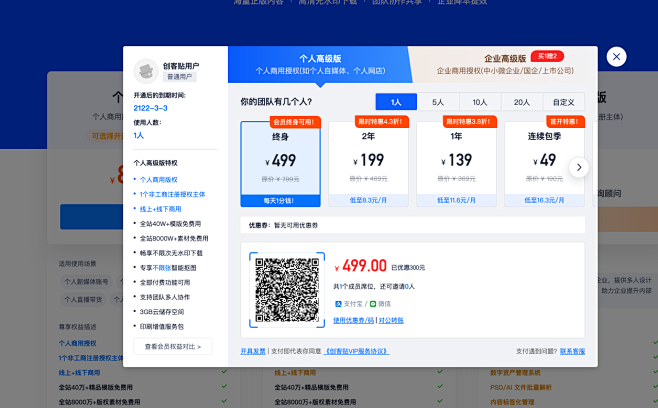Click 3GB云储存空间 item

point(162,312)
